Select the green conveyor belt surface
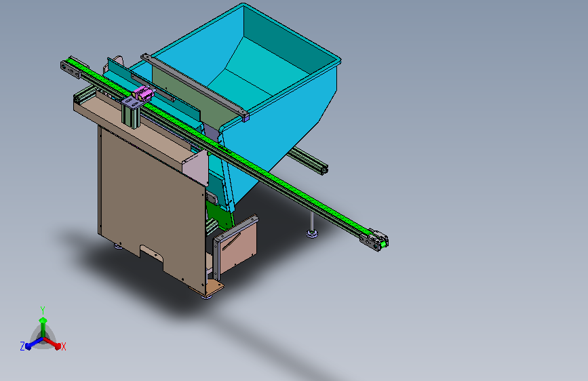The image size is (588, 381). tap(225, 148)
